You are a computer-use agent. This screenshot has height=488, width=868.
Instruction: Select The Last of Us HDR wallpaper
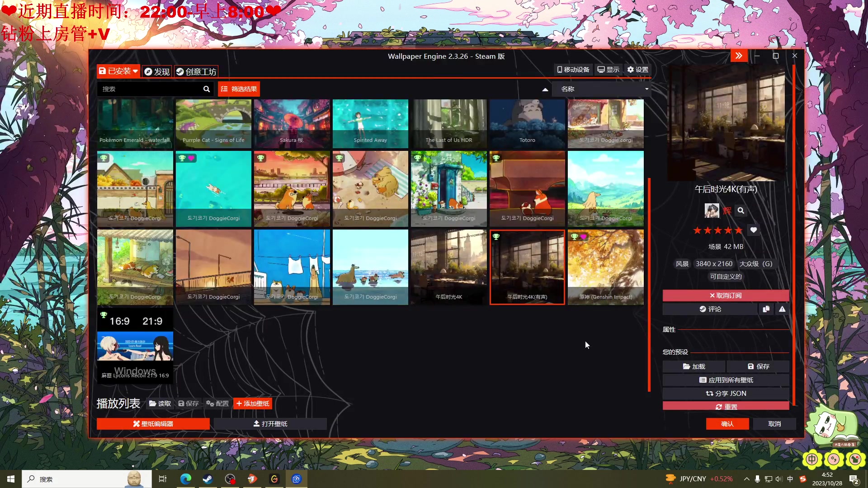pyautogui.click(x=449, y=124)
